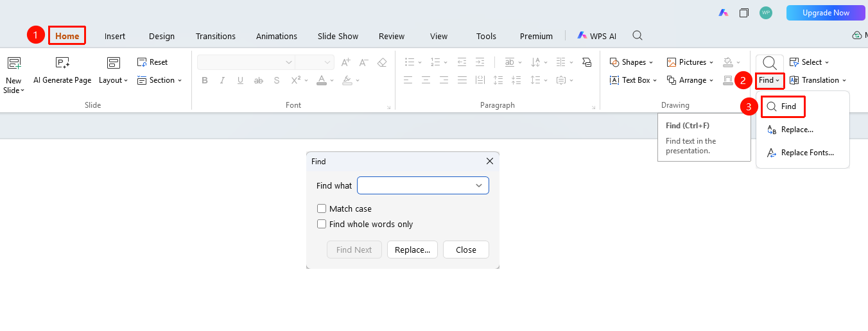Toggle Italic formatting
The width and height of the screenshot is (868, 331).
[x=223, y=80]
